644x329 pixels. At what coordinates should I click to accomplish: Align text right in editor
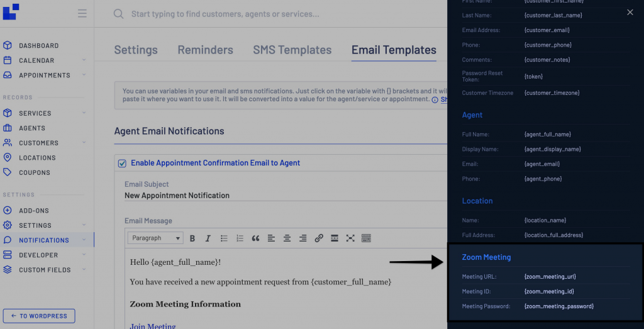(303, 238)
